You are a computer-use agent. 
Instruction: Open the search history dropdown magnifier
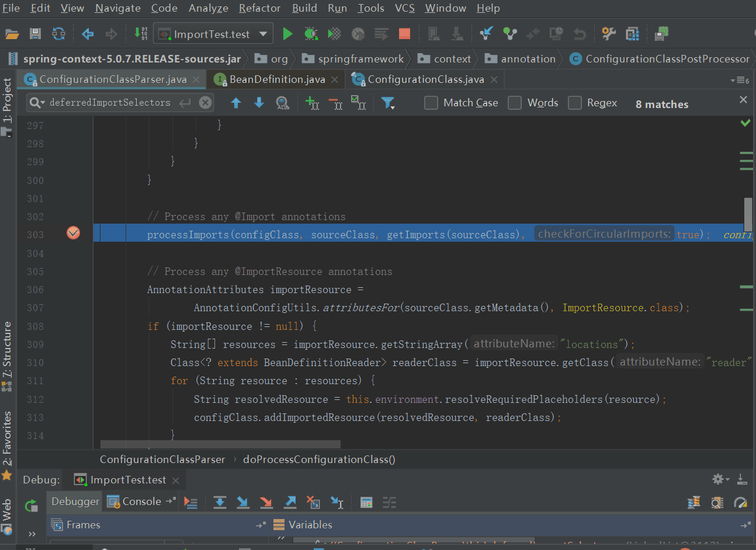tap(37, 103)
